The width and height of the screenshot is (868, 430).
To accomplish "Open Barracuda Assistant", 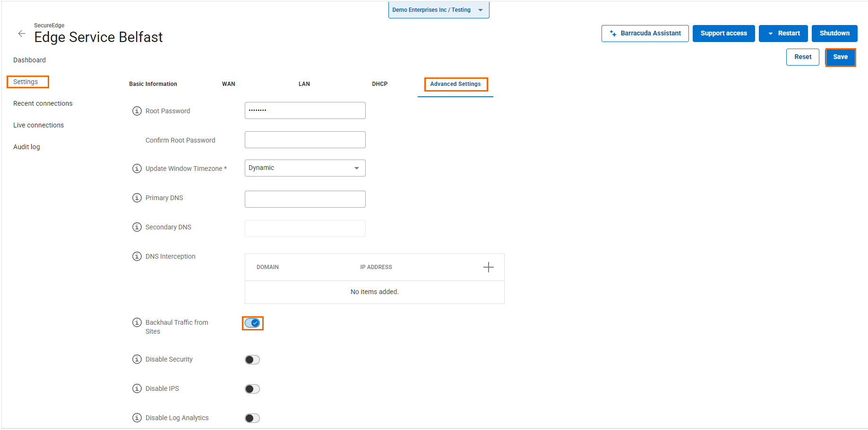I will click(x=645, y=34).
